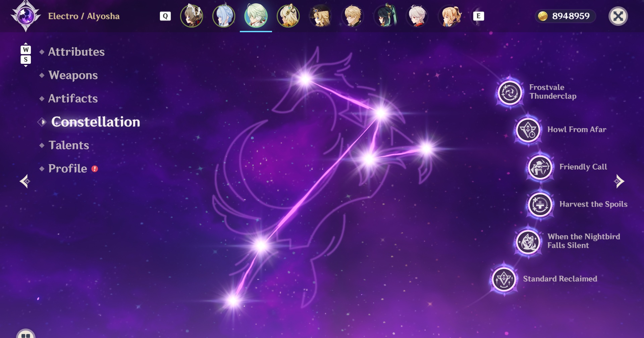This screenshot has width=644, height=338.
Task: Click the S menu-down key hint
Action: (26, 59)
